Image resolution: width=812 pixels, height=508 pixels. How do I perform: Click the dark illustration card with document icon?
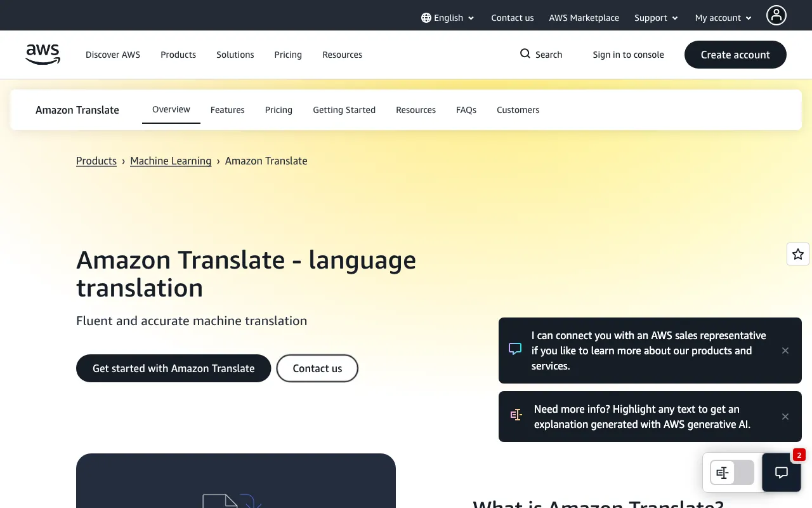point(236,481)
